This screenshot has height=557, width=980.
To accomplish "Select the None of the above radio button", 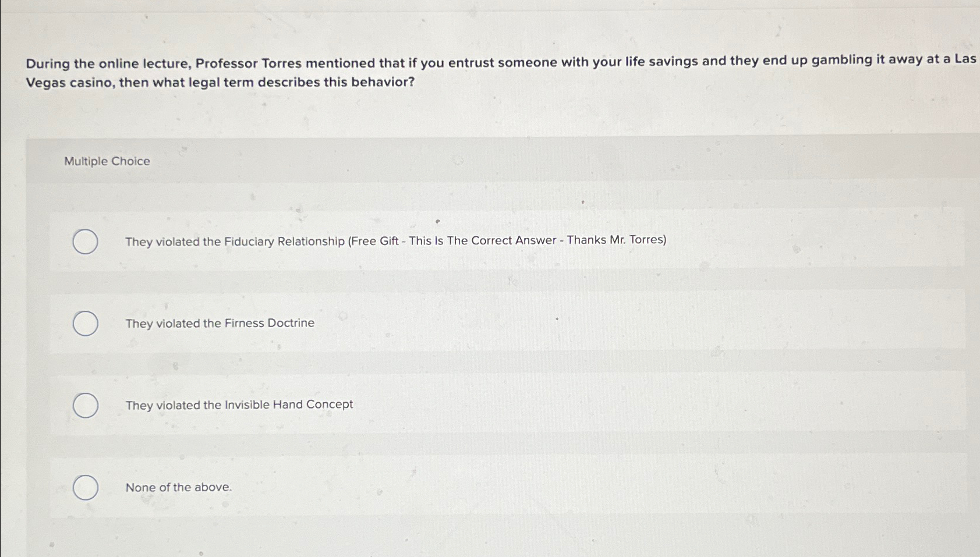I will 85,488.
